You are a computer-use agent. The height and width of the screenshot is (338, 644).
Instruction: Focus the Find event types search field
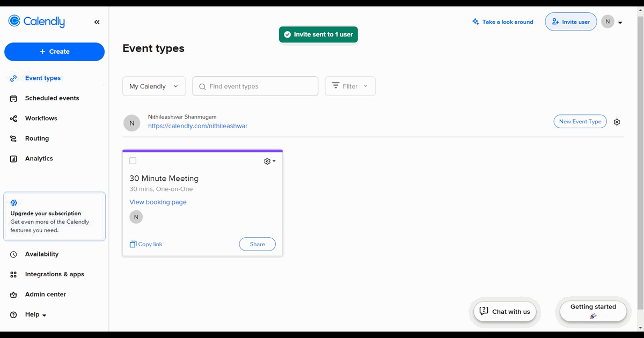pyautogui.click(x=255, y=86)
